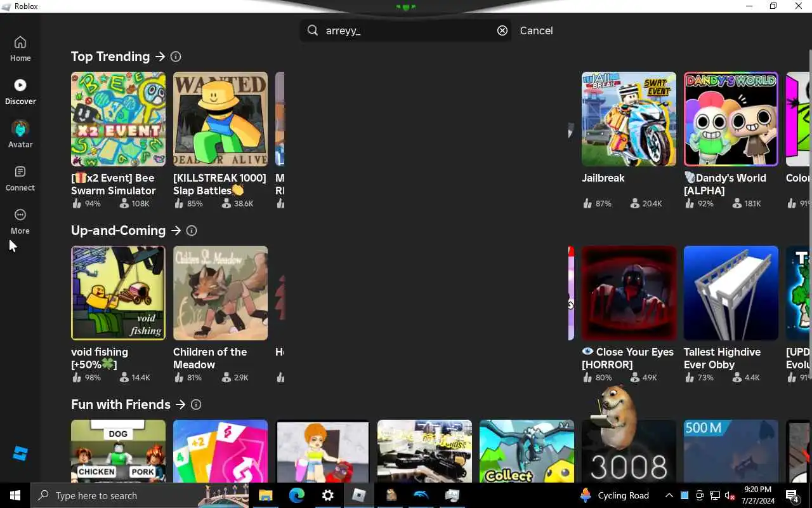Click Tallest Highdive Ever Obby title
The image size is (812, 508).
point(722,358)
